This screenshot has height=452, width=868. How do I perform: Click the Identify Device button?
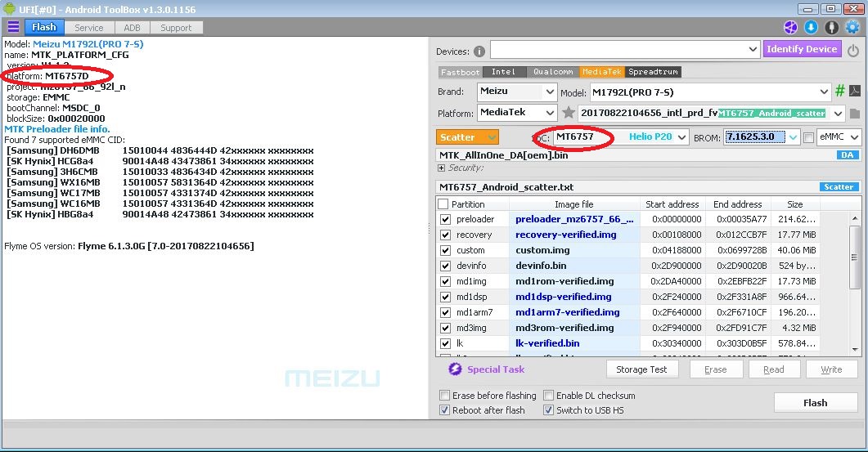point(802,49)
